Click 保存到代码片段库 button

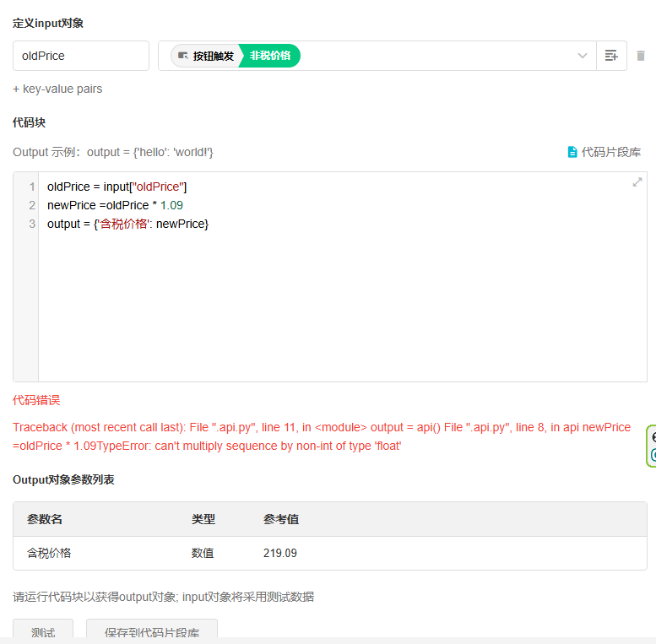pyautogui.click(x=152, y=630)
